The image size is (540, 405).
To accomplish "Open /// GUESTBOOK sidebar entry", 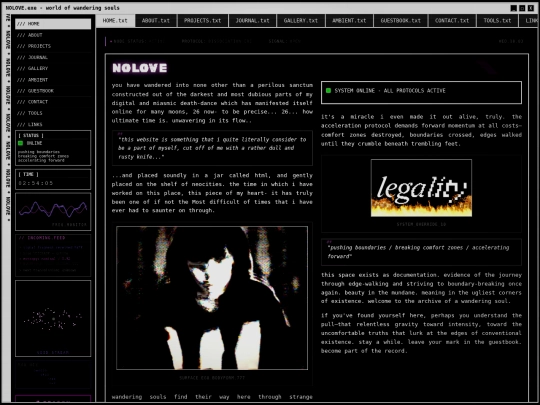I will click(x=53, y=91).
